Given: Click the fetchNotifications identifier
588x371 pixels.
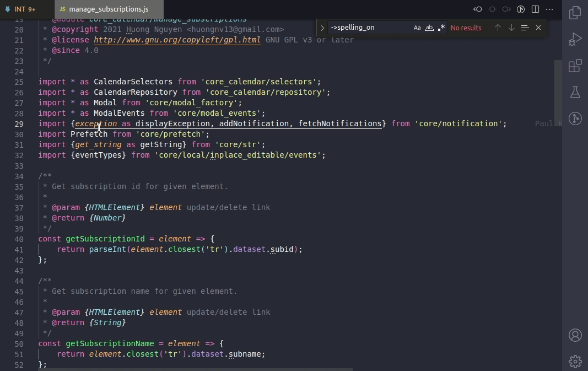Looking at the screenshot, I should [x=340, y=124].
